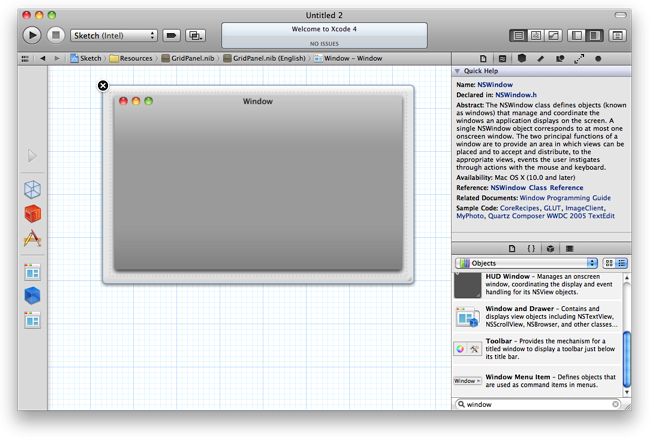
Task: Open MyPhoto sample code link
Action: (470, 216)
